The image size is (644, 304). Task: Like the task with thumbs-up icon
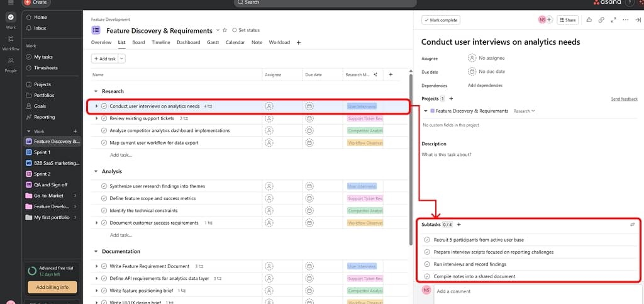[x=589, y=20]
